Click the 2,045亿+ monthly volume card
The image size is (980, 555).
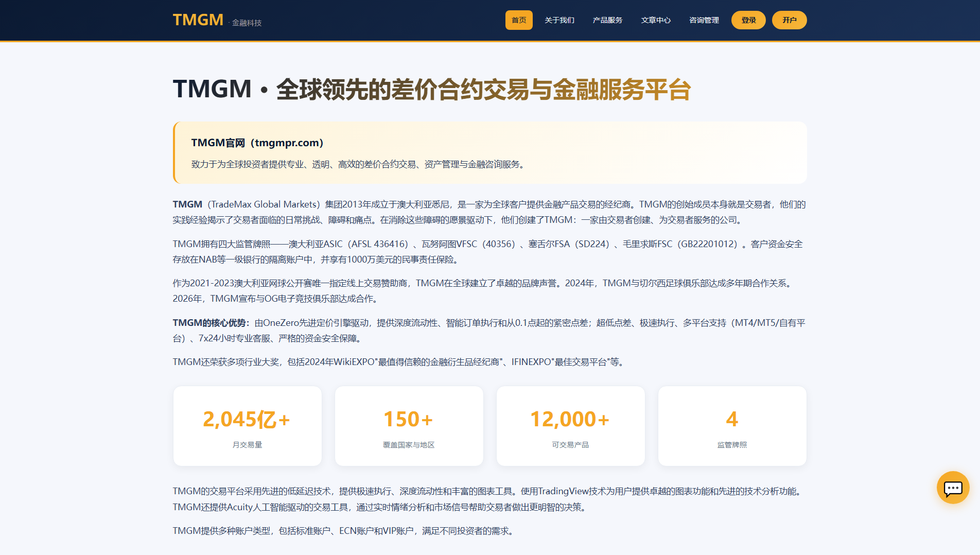248,426
